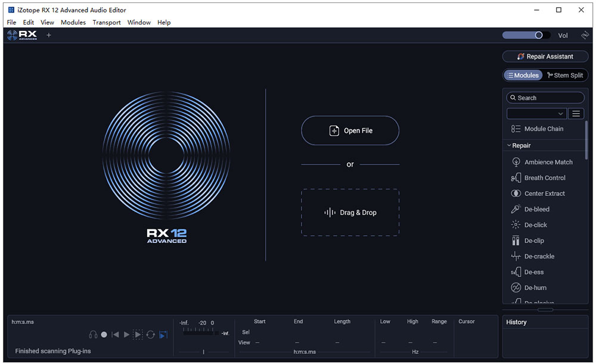Click the meter gain slider below the level meter
The width and height of the screenshot is (596, 364).
tap(203, 352)
